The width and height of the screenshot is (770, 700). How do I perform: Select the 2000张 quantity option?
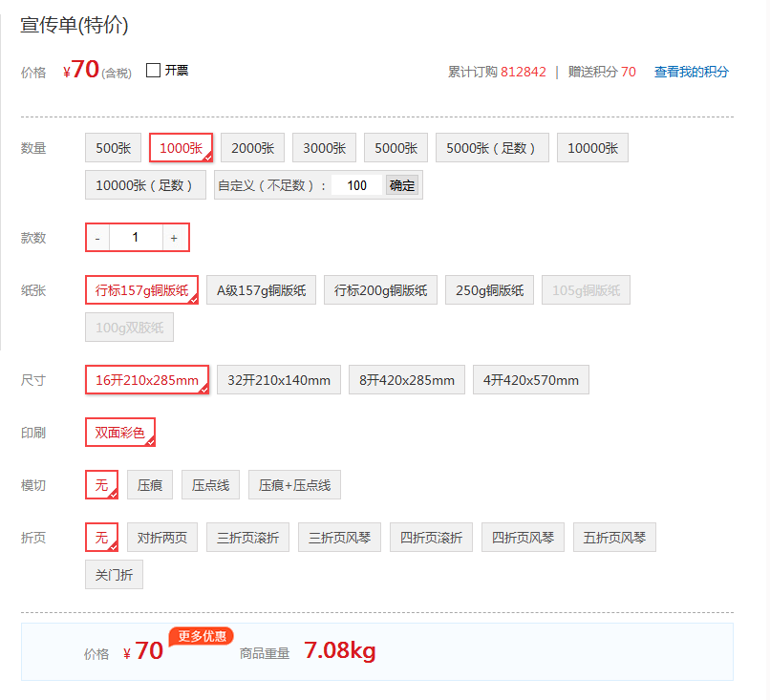(x=252, y=147)
